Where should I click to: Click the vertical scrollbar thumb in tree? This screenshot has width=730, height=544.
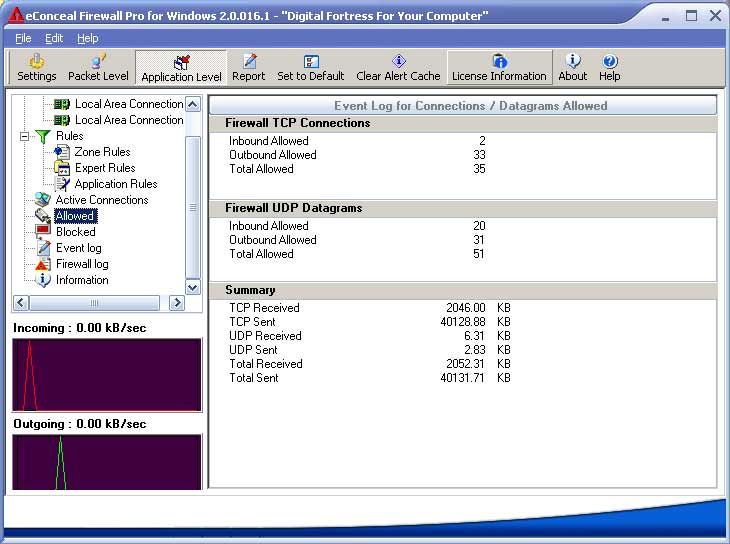pos(193,207)
